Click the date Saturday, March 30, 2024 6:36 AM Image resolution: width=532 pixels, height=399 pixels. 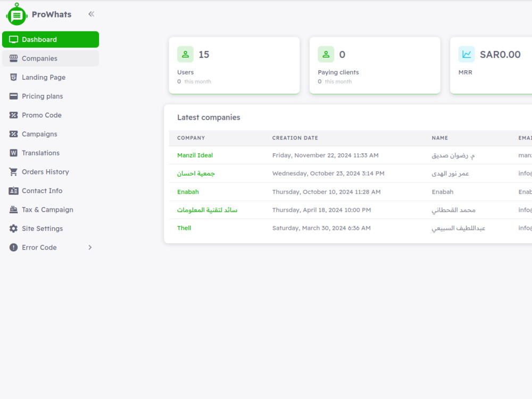point(321,228)
